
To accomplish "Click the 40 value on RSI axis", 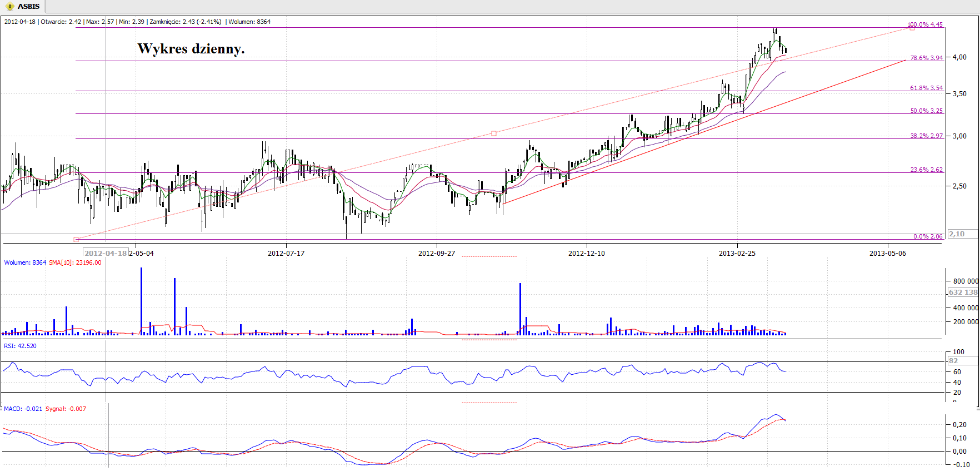I will tap(957, 383).
